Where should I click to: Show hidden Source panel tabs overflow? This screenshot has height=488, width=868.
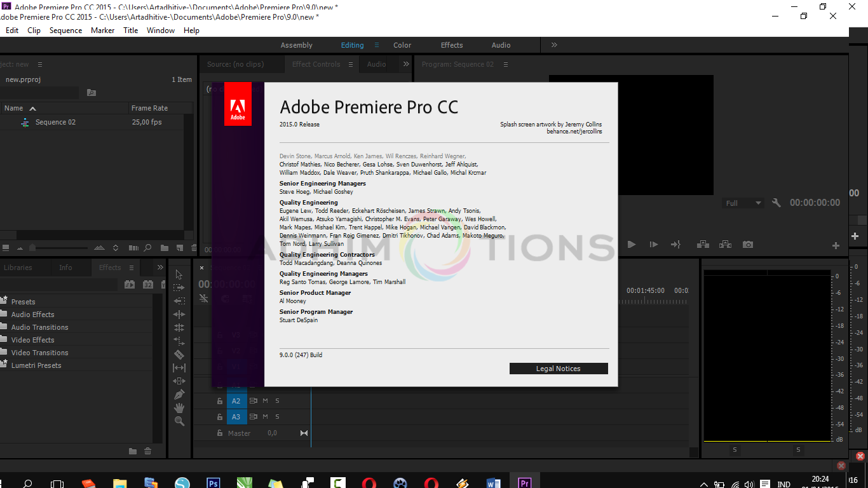[x=406, y=64]
